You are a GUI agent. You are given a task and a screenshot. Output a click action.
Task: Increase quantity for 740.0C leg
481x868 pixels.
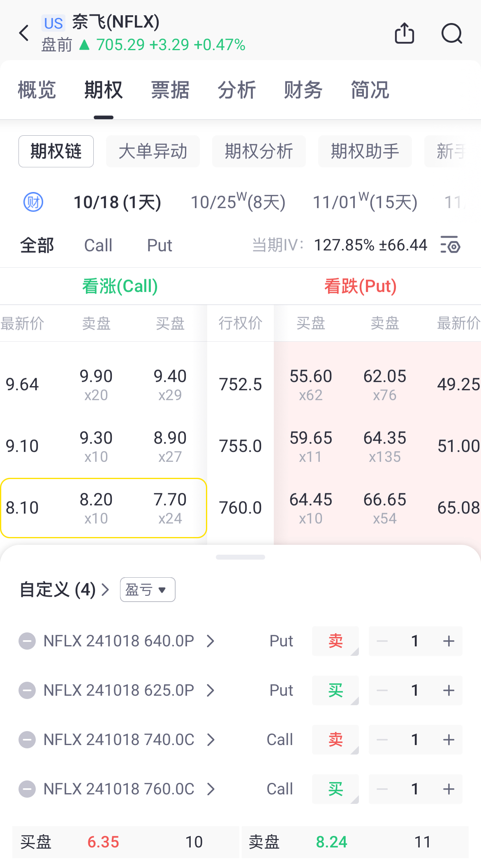tap(449, 739)
